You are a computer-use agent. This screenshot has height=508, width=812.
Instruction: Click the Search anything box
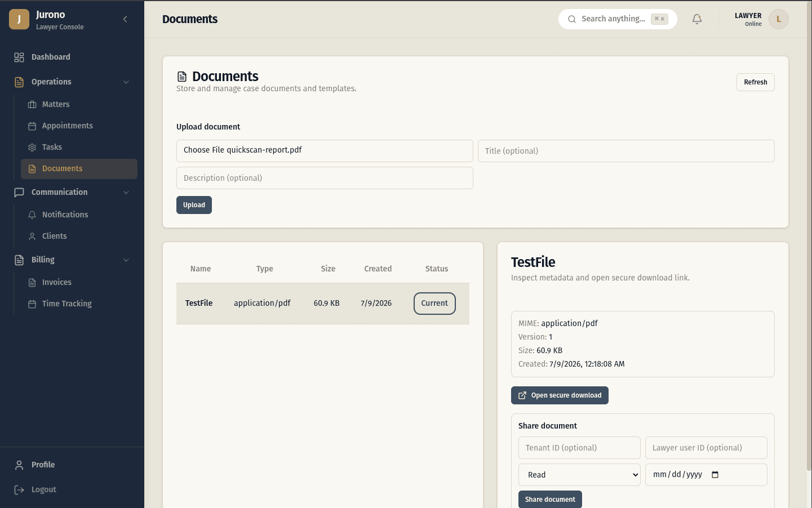coord(618,19)
